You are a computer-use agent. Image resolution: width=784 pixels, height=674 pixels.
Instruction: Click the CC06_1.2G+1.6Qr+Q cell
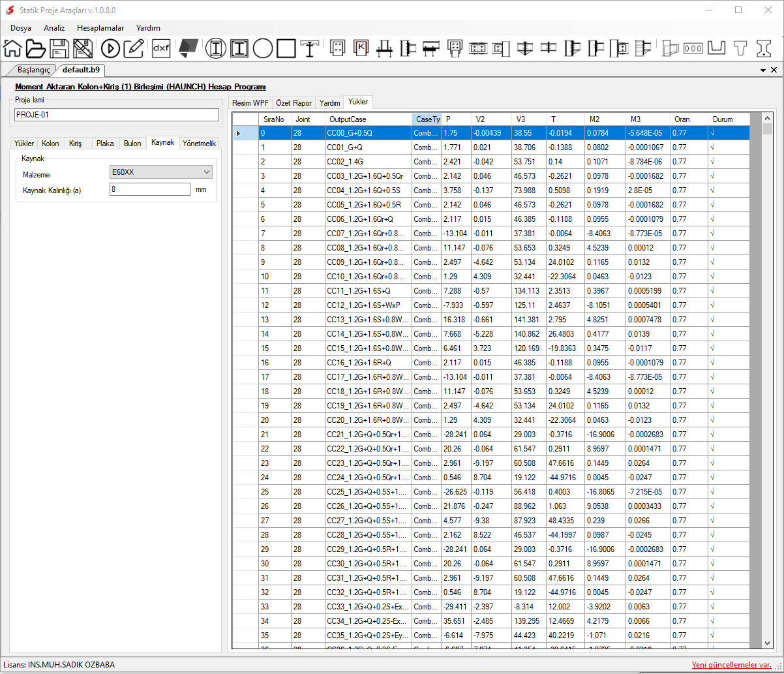coord(369,219)
